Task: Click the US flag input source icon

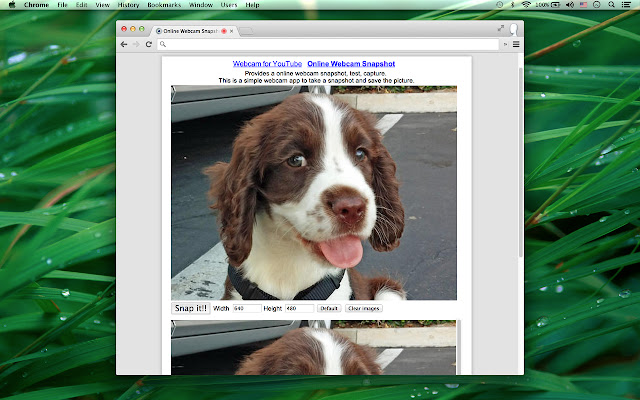Action: pos(583,5)
